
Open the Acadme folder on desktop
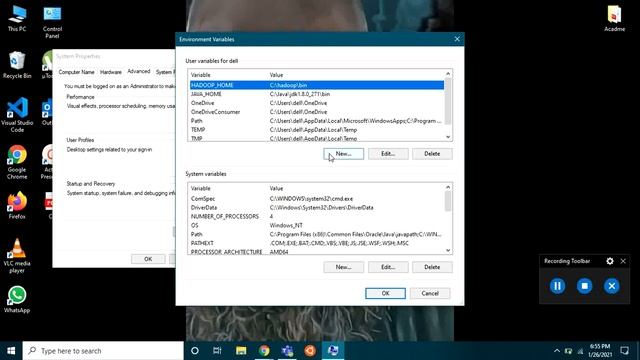(614, 19)
